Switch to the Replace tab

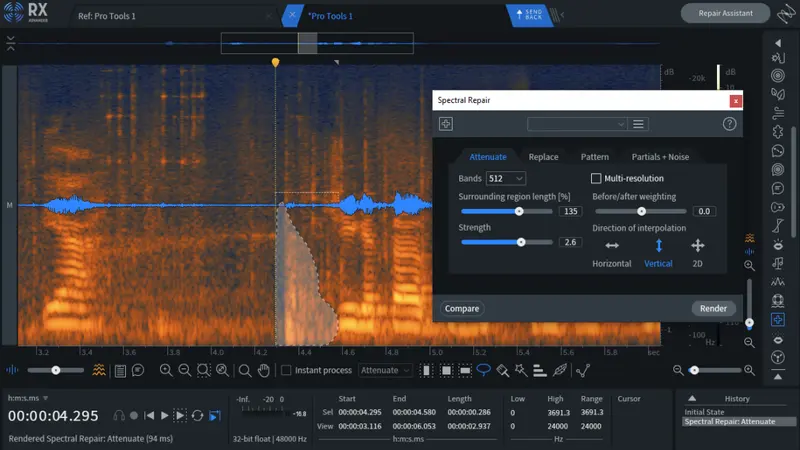pos(543,157)
